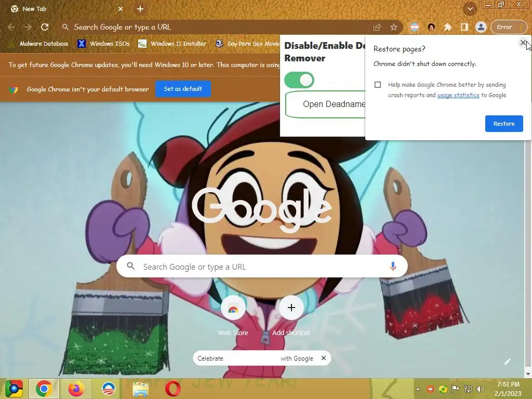The width and height of the screenshot is (532, 399).
Task: Open Windows Explorer in taskbar
Action: tap(140, 389)
